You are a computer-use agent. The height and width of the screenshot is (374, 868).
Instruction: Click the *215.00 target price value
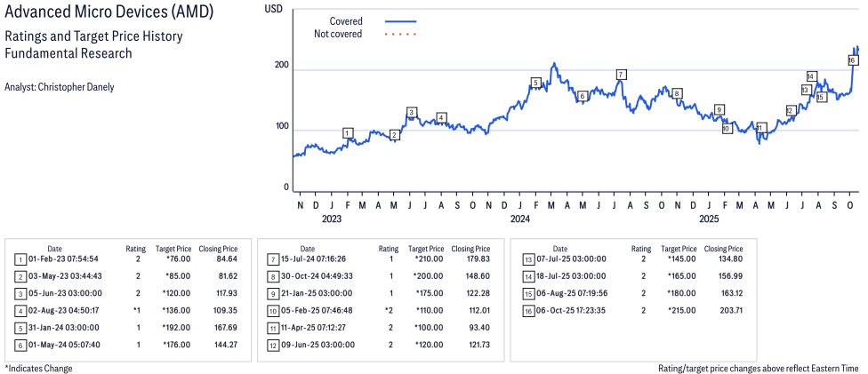680,311
